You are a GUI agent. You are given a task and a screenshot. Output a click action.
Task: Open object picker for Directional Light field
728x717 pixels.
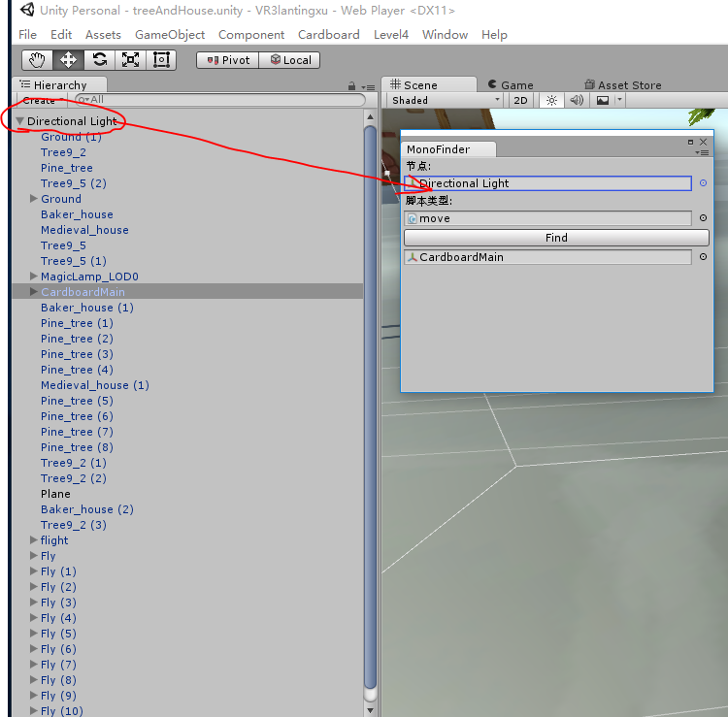(703, 182)
